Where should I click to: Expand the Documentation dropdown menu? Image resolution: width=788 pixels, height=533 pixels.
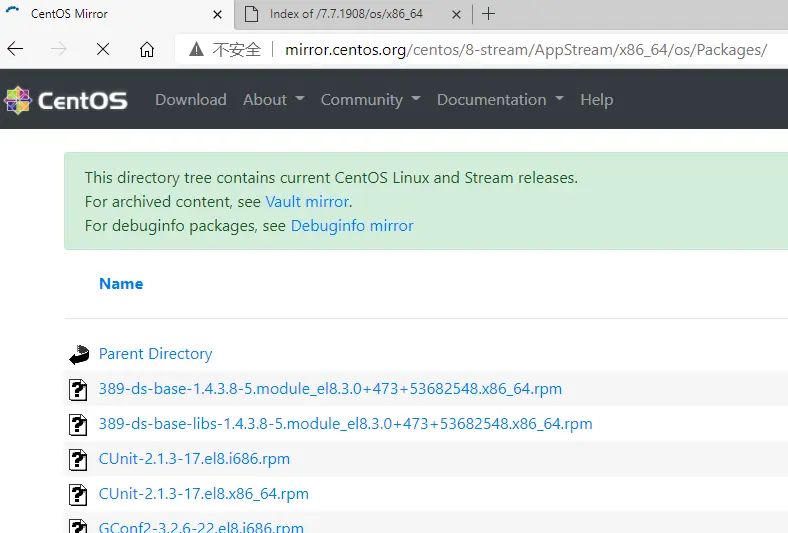point(500,99)
